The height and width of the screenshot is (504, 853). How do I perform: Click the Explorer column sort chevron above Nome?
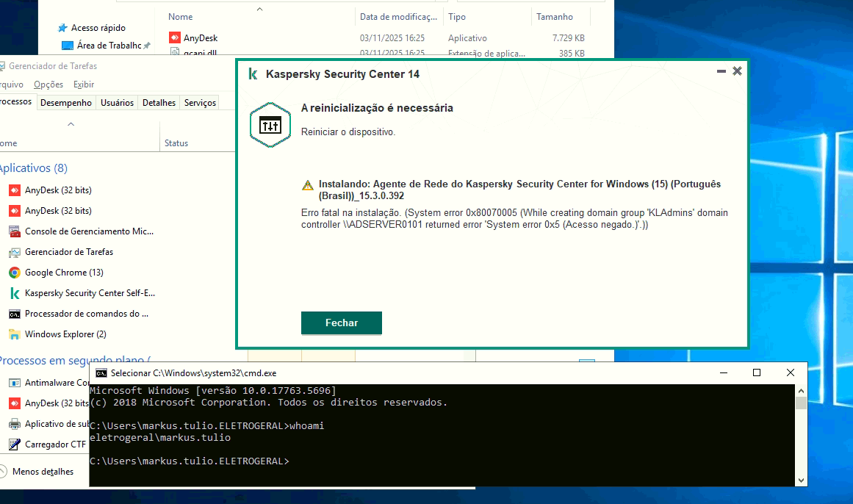[259, 9]
